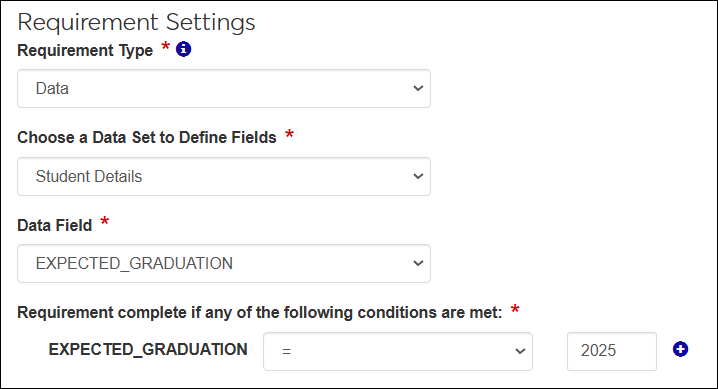Click the bold EXPECTED_GRADUATION condition label
Image resolution: width=718 pixels, height=389 pixels.
click(148, 349)
